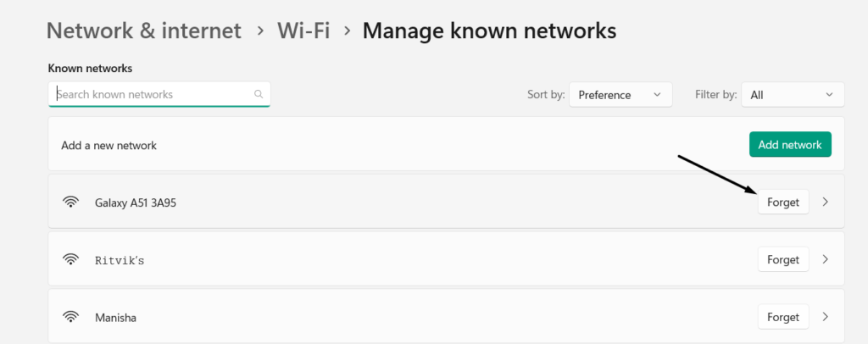
Task: Forget the Ritvik's network
Action: click(782, 260)
